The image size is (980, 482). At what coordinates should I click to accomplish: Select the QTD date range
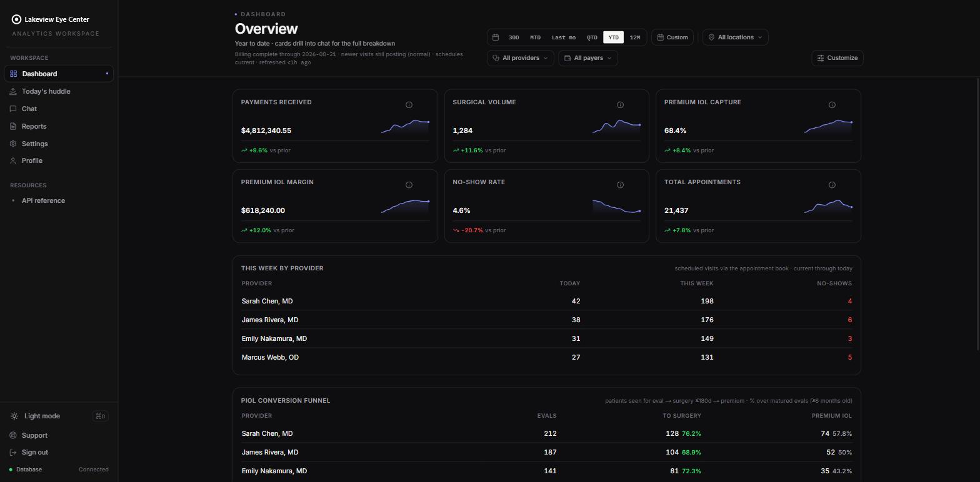[x=592, y=37]
